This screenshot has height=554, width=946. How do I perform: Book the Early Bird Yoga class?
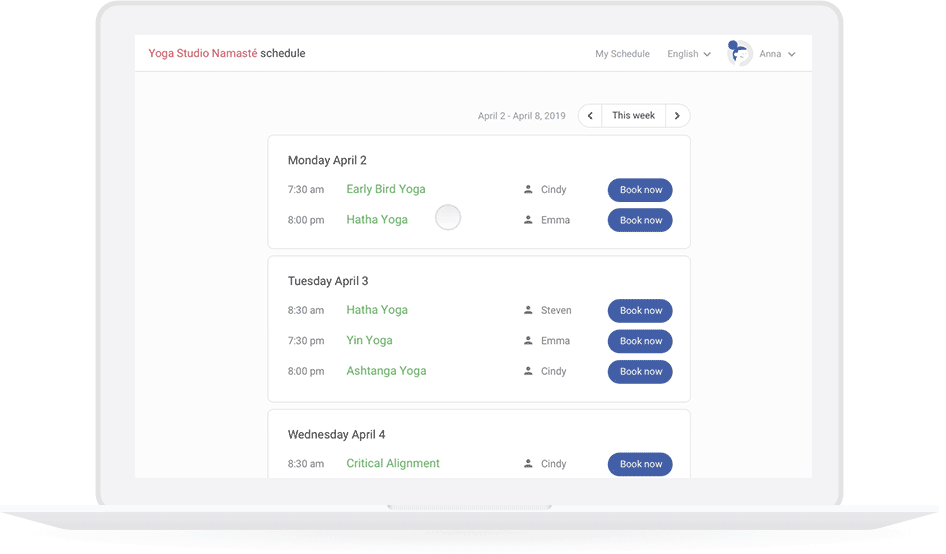coord(640,190)
